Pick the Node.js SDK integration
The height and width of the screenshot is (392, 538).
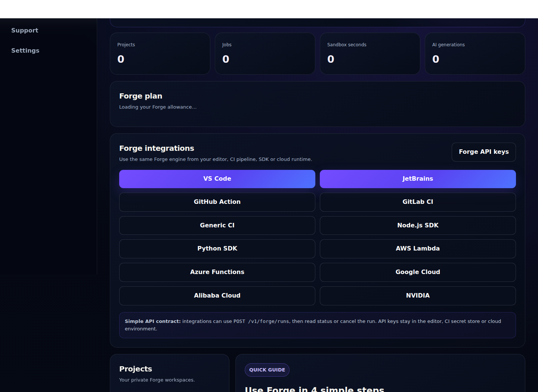click(418, 225)
